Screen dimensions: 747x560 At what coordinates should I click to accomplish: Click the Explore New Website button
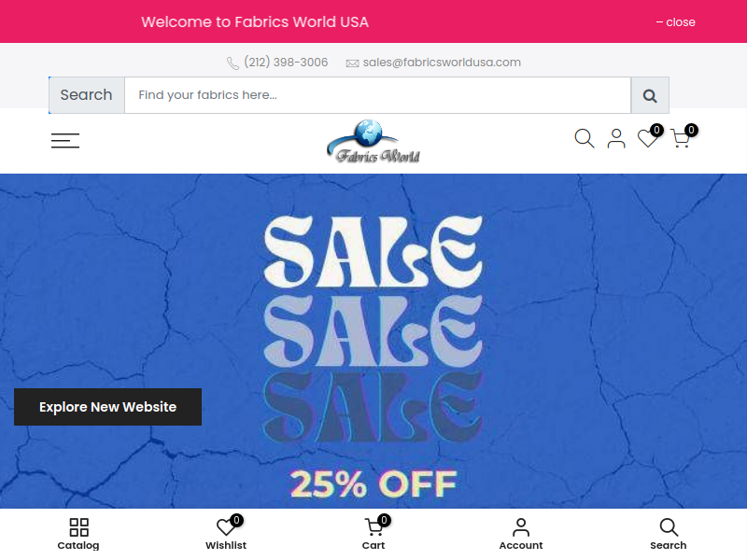point(107,407)
